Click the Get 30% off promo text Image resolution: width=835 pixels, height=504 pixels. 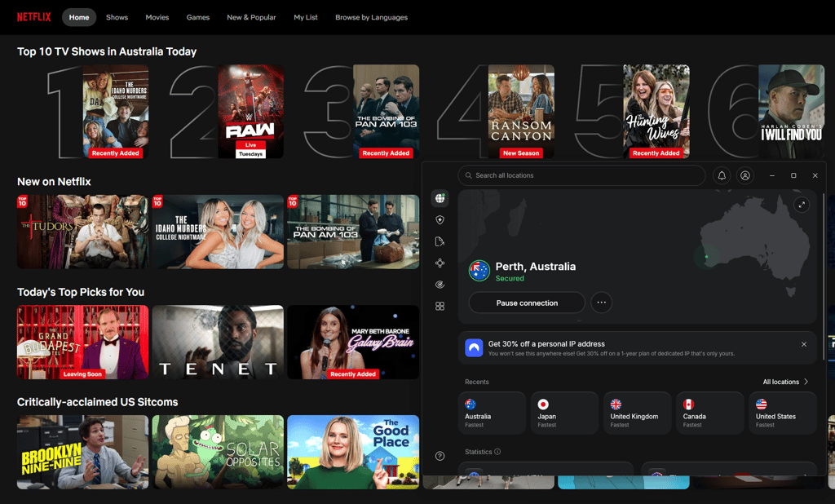[x=546, y=343]
